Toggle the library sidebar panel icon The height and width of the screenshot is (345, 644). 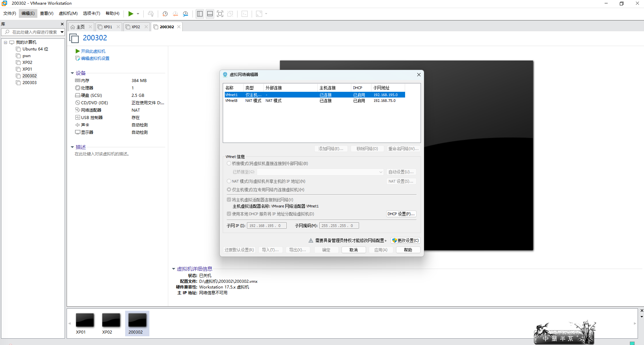coord(200,14)
